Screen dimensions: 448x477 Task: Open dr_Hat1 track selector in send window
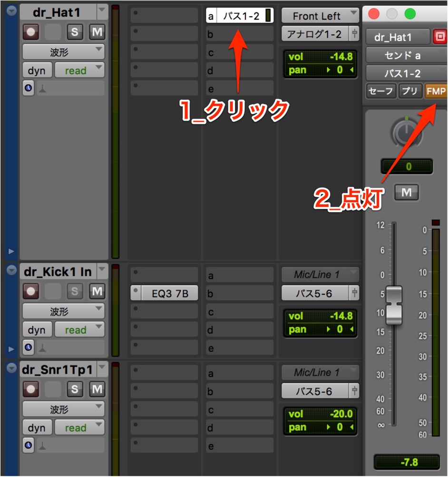398,37
